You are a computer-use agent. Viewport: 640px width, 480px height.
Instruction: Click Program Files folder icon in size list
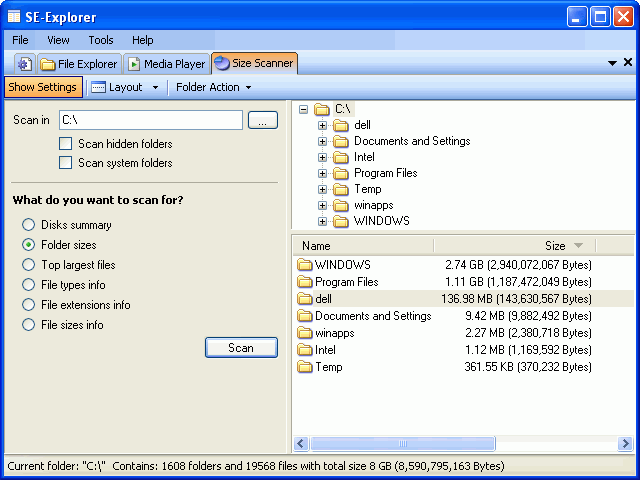coord(304,282)
